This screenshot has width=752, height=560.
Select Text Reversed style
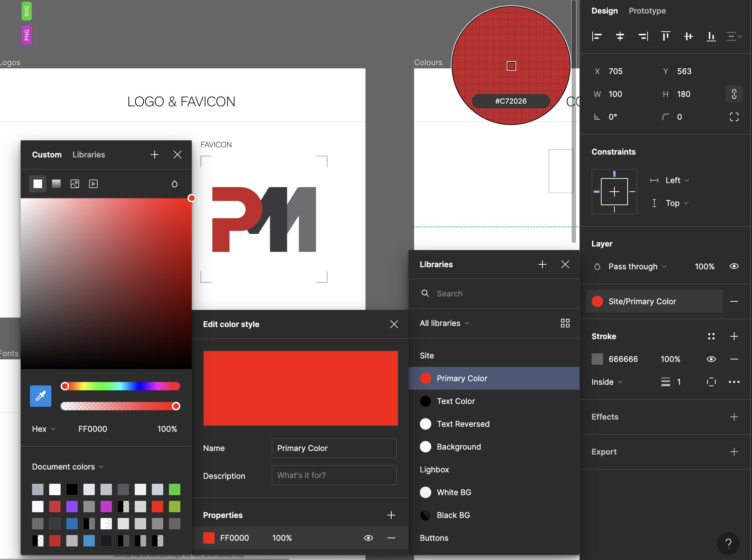click(x=494, y=424)
